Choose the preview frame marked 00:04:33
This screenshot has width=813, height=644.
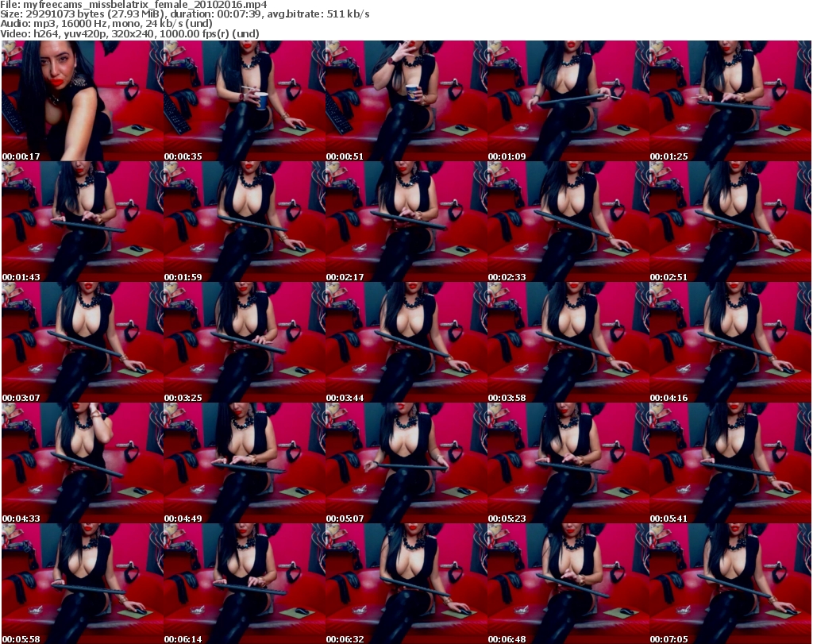[83, 463]
